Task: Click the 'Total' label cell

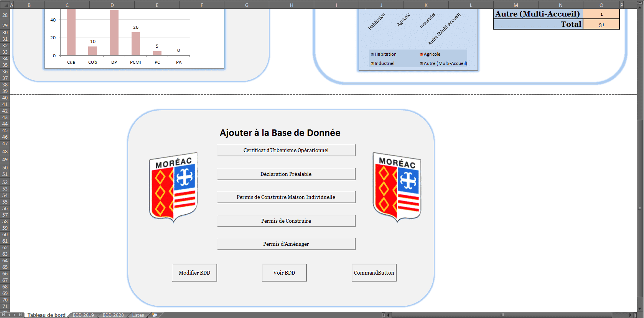Action: (x=538, y=24)
